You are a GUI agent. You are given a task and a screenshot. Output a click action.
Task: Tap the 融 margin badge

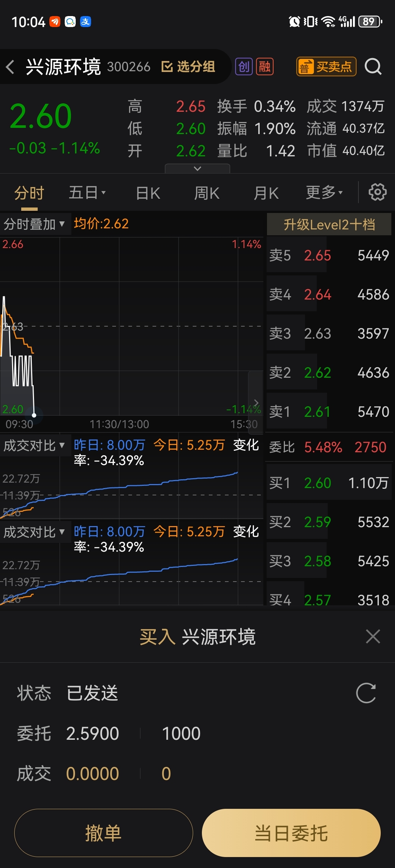tap(265, 66)
